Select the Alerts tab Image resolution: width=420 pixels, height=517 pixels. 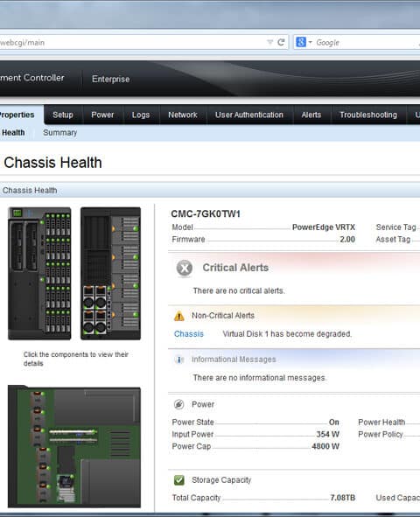(x=311, y=115)
